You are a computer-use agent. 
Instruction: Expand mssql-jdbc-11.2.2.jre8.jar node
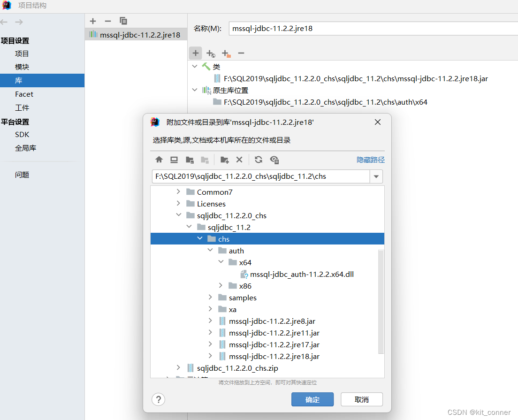(210, 321)
